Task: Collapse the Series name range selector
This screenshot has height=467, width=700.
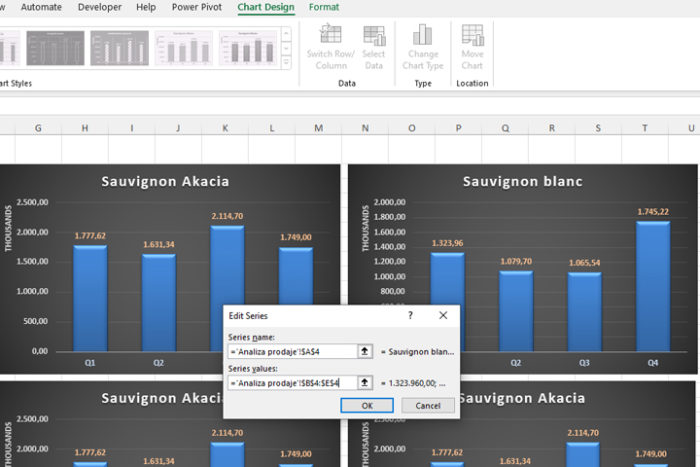Action: (365, 351)
